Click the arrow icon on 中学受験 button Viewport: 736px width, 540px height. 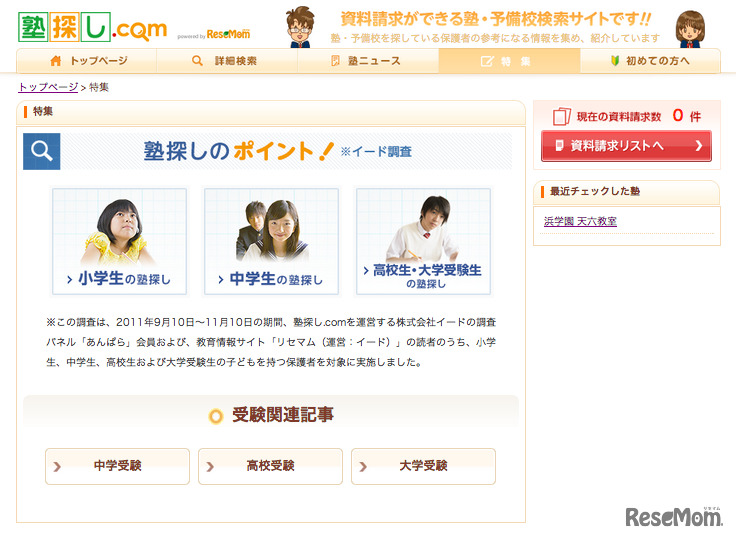[x=57, y=466]
